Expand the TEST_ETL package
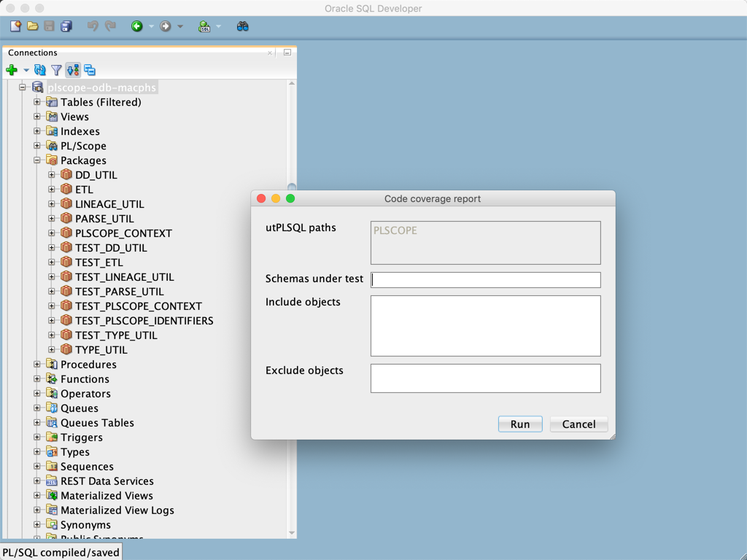The height and width of the screenshot is (560, 747). (x=50, y=262)
